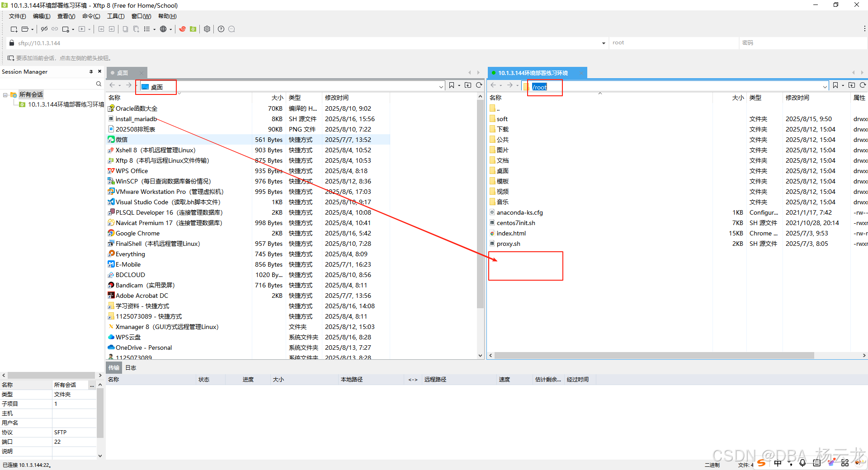Click the local pane vertical scrollbar
Screen dimensions: 868x470
point(480,204)
